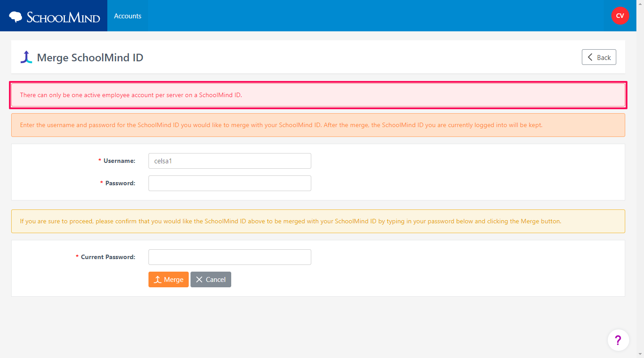
Task: Click the Current Password input field
Action: pos(229,257)
